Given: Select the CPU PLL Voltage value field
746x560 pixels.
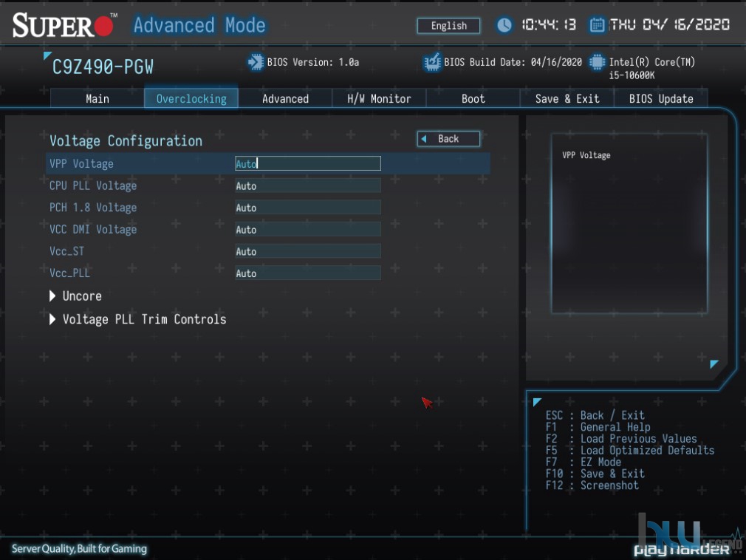Looking at the screenshot, I should (308, 185).
